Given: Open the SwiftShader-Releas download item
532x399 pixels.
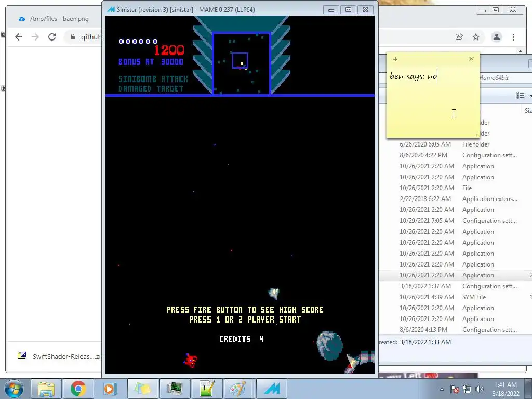Looking at the screenshot, I should pyautogui.click(x=59, y=356).
